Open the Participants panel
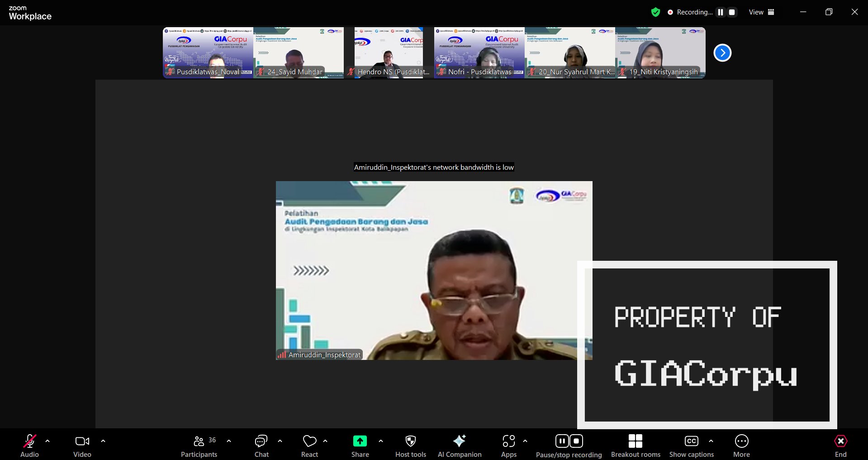868x460 pixels. point(199,446)
